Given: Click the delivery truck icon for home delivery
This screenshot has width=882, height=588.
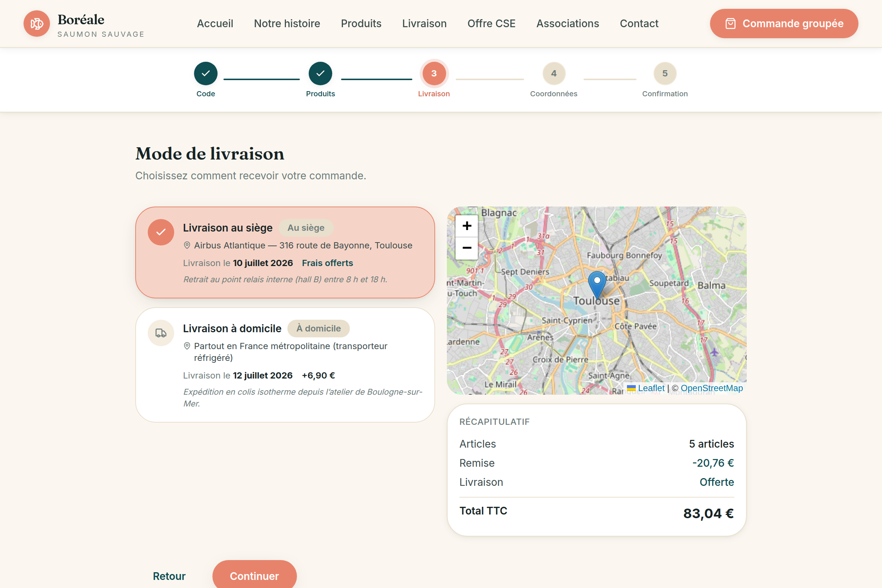Looking at the screenshot, I should pos(161,333).
